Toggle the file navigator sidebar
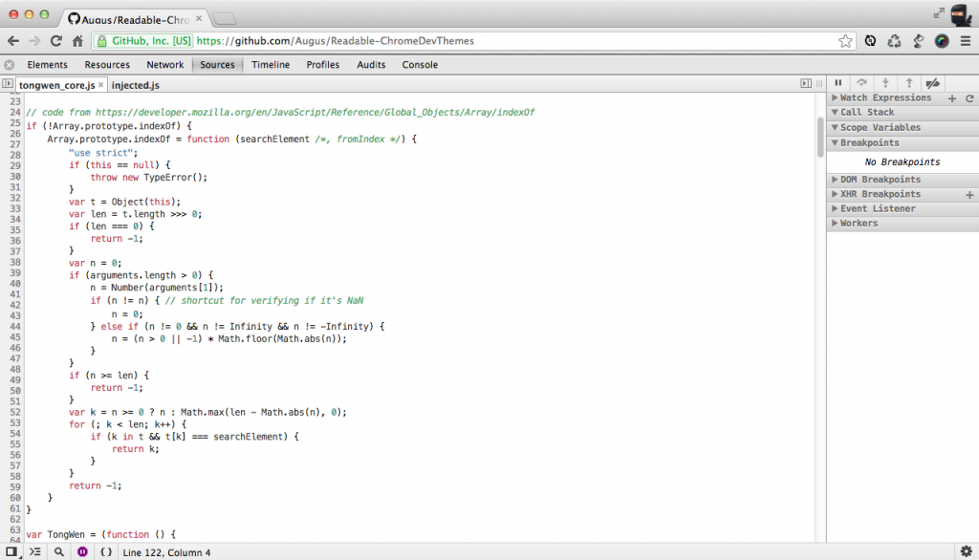The height and width of the screenshot is (560, 979). click(x=8, y=85)
